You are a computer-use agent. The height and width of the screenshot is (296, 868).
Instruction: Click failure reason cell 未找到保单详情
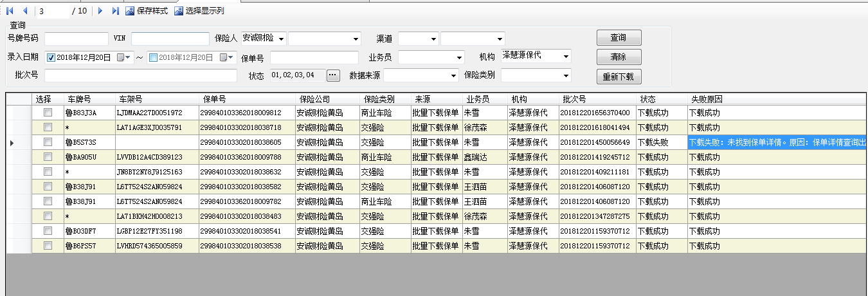pyautogui.click(x=777, y=142)
